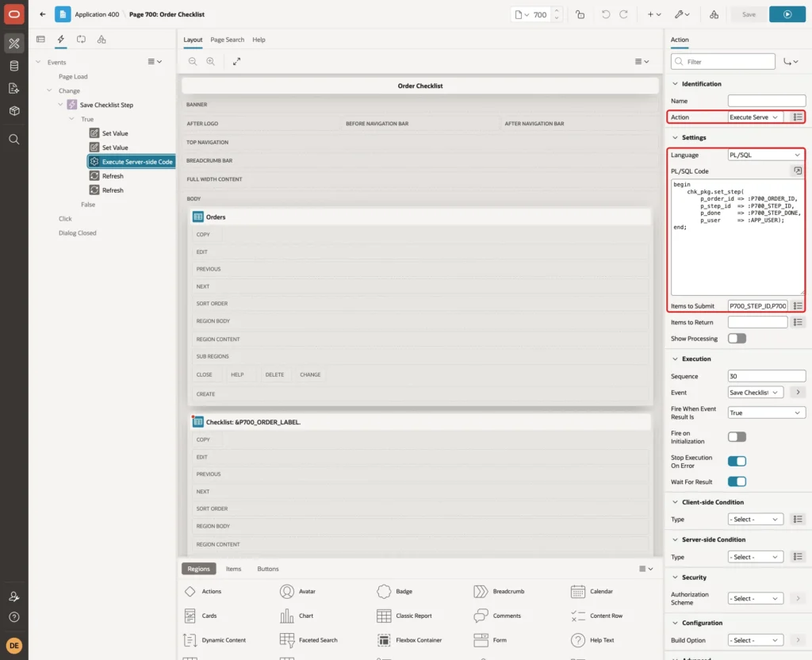Click the Name input field
812x660 pixels.
point(767,101)
